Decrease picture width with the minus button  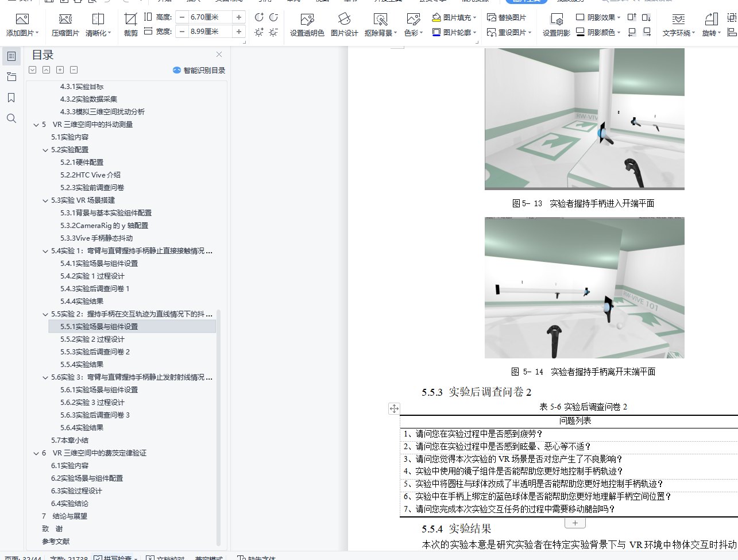click(182, 32)
